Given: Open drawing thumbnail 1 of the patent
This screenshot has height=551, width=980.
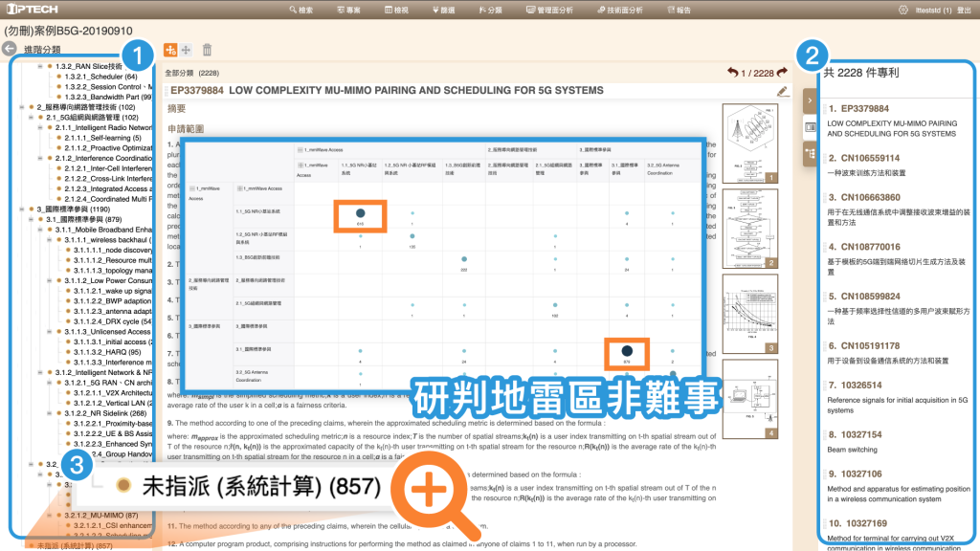Looking at the screenshot, I should (x=750, y=143).
